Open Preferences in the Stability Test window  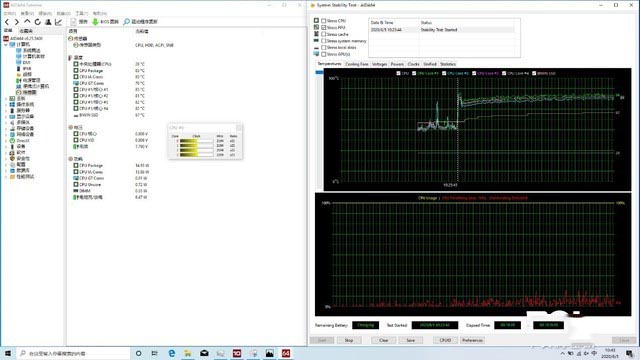(x=472, y=340)
